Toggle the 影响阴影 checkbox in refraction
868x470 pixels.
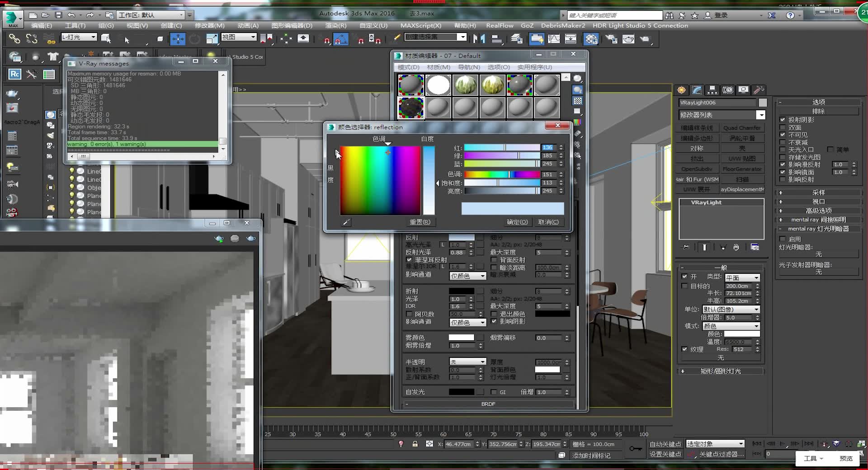494,321
